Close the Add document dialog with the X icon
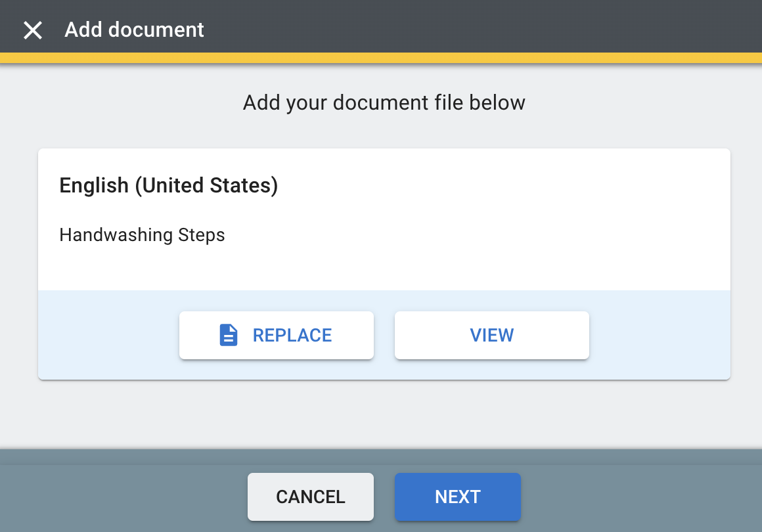The image size is (762, 532). [x=33, y=30]
